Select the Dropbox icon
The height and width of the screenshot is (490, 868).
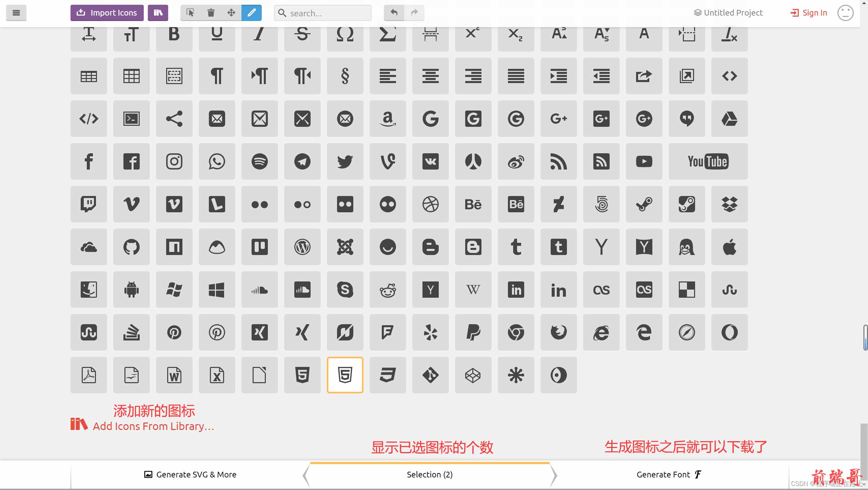click(x=730, y=204)
